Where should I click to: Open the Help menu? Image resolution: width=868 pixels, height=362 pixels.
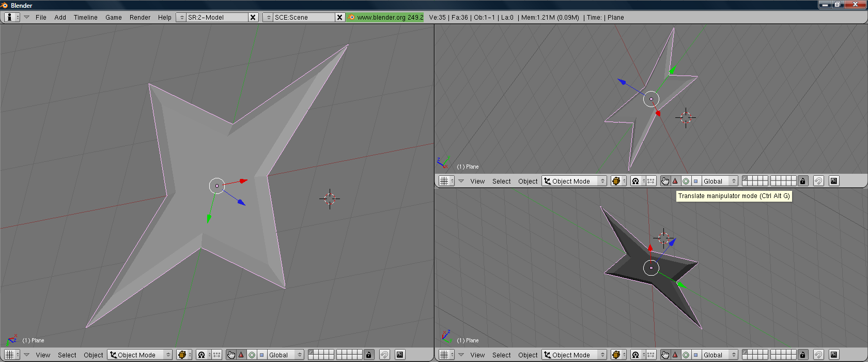pyautogui.click(x=164, y=17)
